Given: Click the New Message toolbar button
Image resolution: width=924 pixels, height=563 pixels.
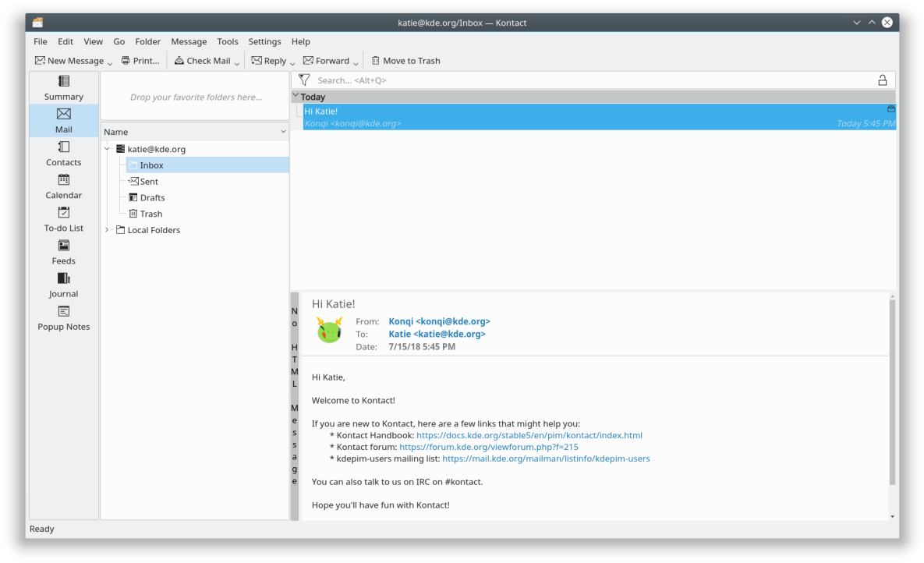Looking at the screenshot, I should pyautogui.click(x=69, y=61).
